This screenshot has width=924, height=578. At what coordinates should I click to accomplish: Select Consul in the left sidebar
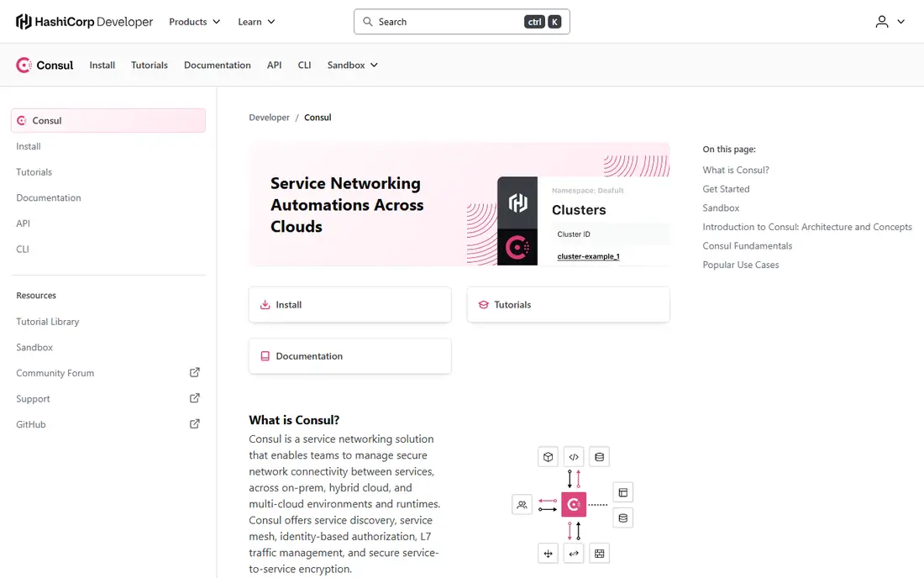(x=108, y=120)
